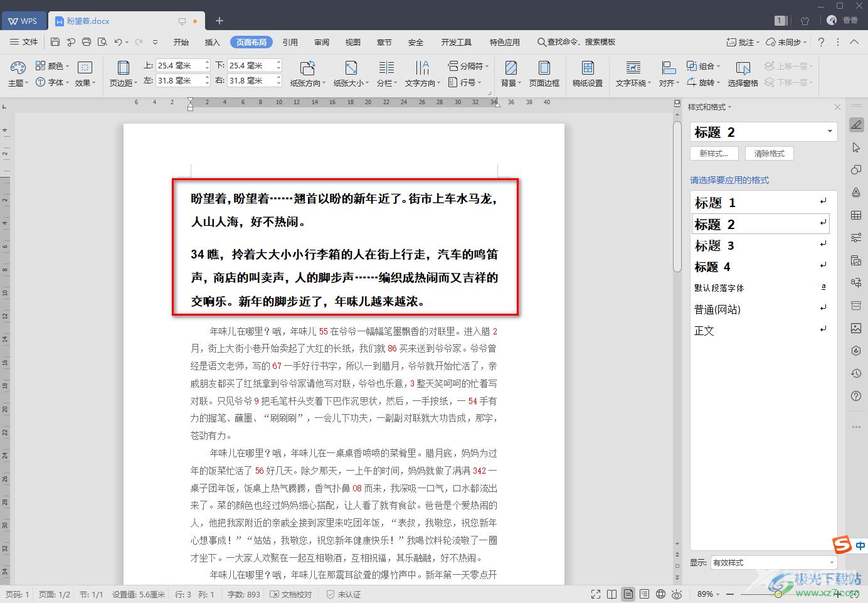Viewport: 868px width, 603px height.
Task: Click the Redo arrow icon
Action: (139, 42)
